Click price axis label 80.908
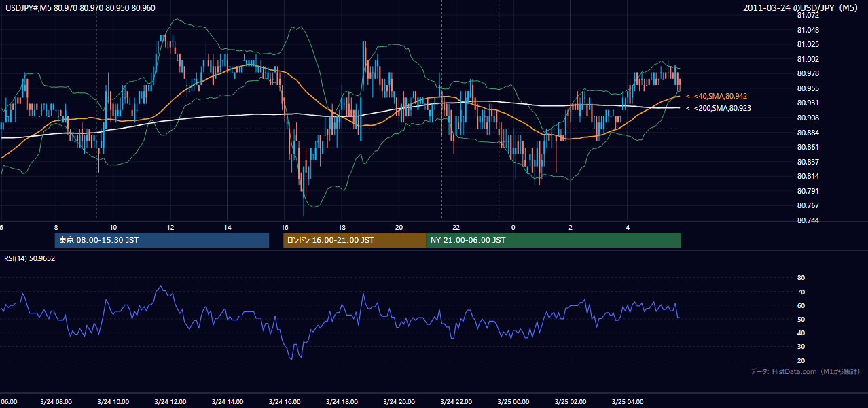This screenshot has height=408, width=868. pos(807,118)
